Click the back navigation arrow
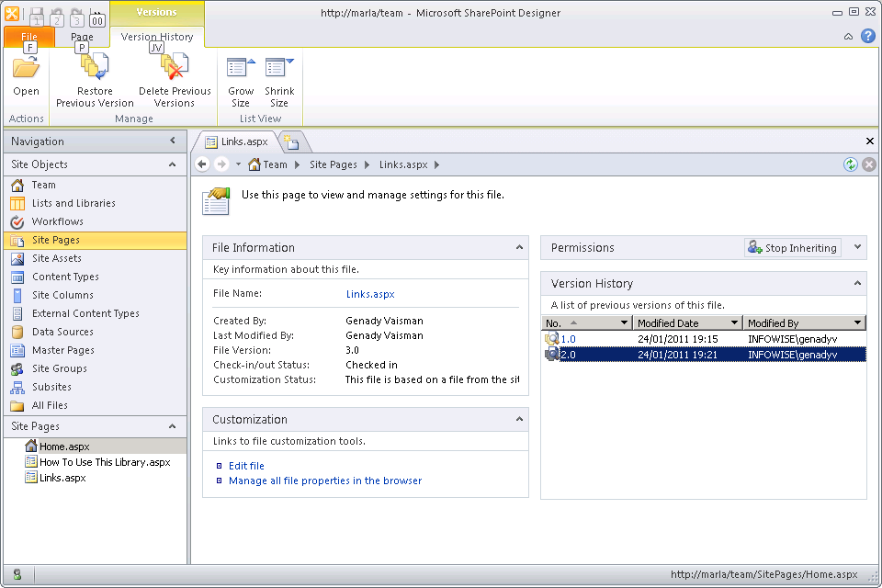Screen dimensions: 882x588 tap(201, 164)
